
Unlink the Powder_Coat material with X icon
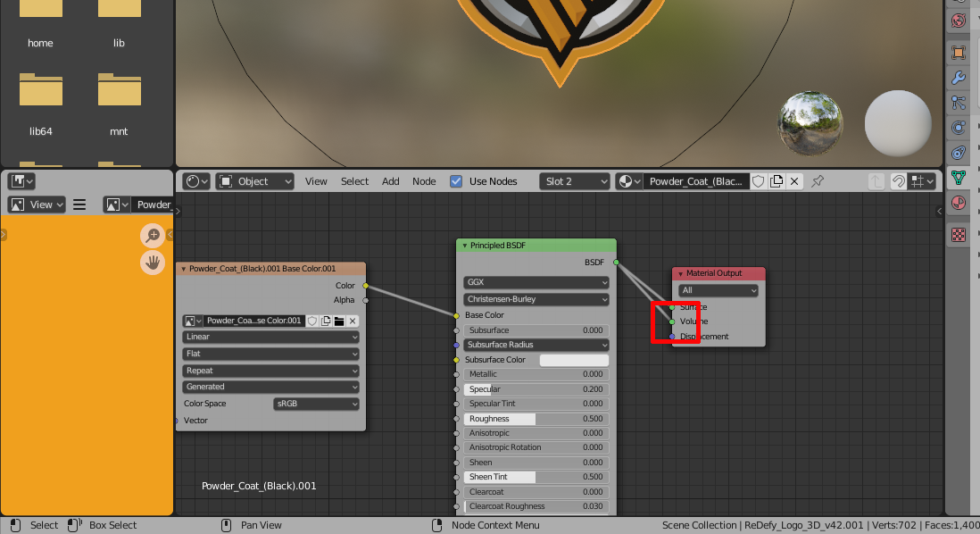click(x=794, y=181)
